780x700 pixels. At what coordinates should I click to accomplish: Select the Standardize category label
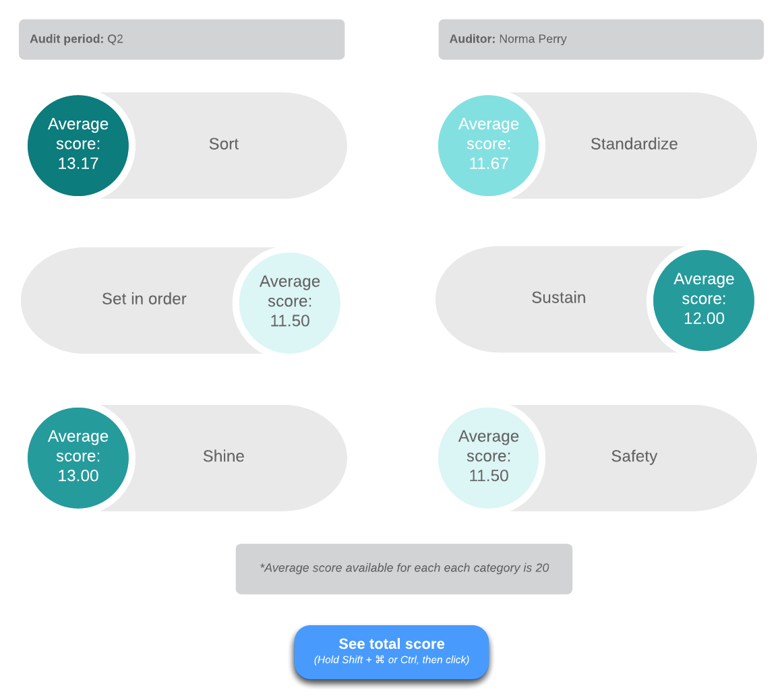pyautogui.click(x=634, y=144)
